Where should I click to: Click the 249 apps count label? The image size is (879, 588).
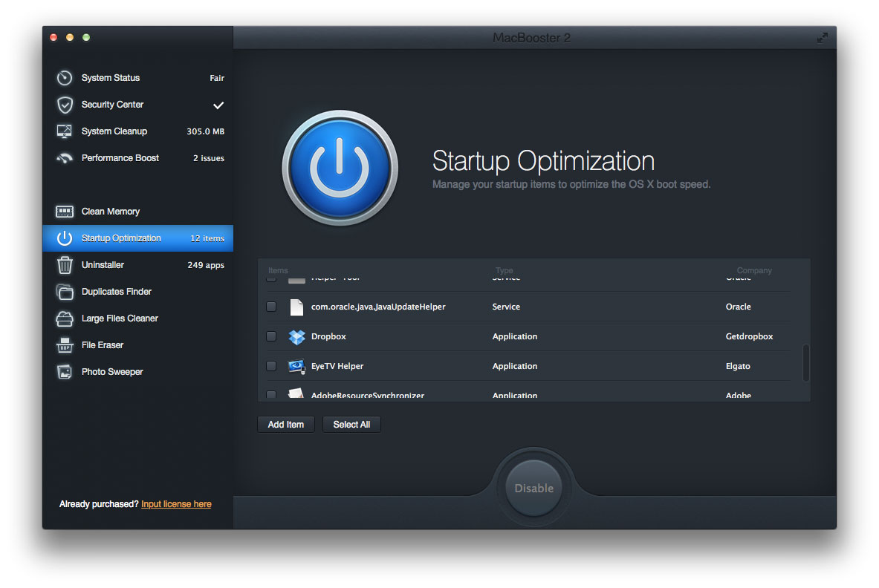(x=206, y=265)
